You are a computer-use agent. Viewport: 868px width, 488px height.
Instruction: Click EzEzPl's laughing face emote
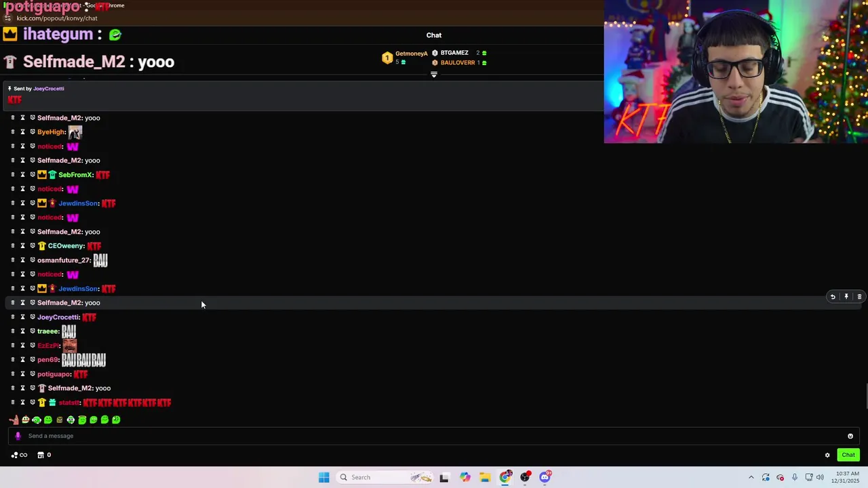[70, 346]
